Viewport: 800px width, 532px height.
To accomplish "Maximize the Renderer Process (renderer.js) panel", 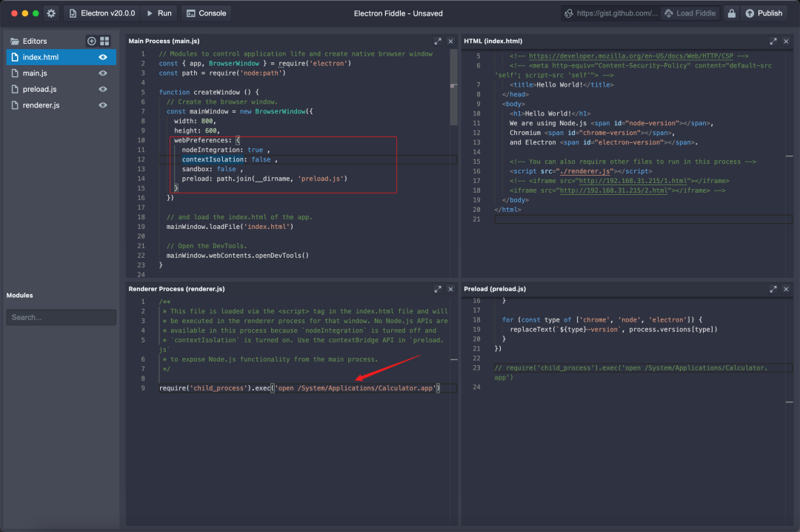I will 438,289.
